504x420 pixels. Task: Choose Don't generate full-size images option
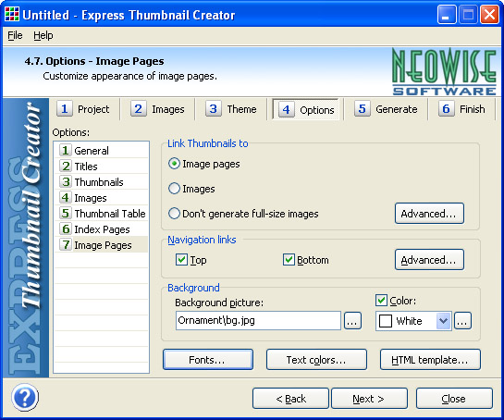(x=174, y=214)
